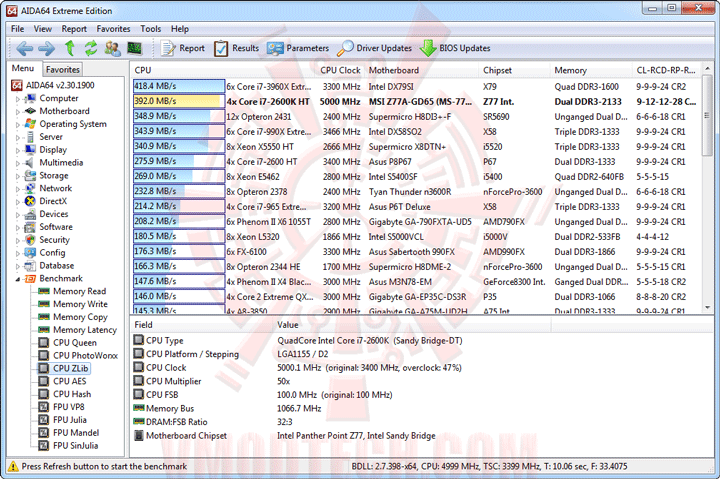Click the results list scroll up arrow
The image size is (720, 479).
[x=707, y=69]
